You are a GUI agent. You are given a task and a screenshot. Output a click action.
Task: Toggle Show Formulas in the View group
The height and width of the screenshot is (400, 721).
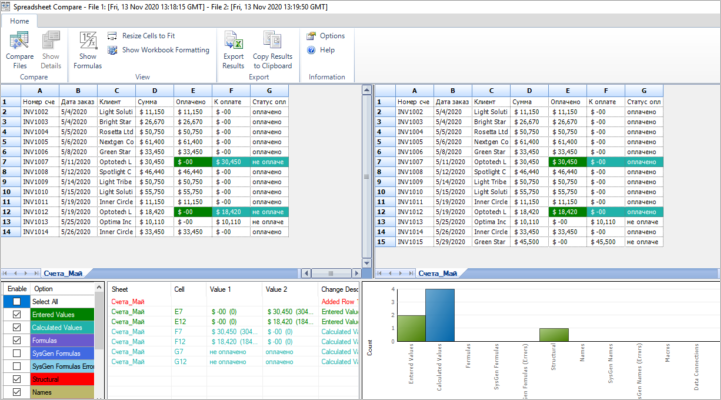click(x=87, y=42)
